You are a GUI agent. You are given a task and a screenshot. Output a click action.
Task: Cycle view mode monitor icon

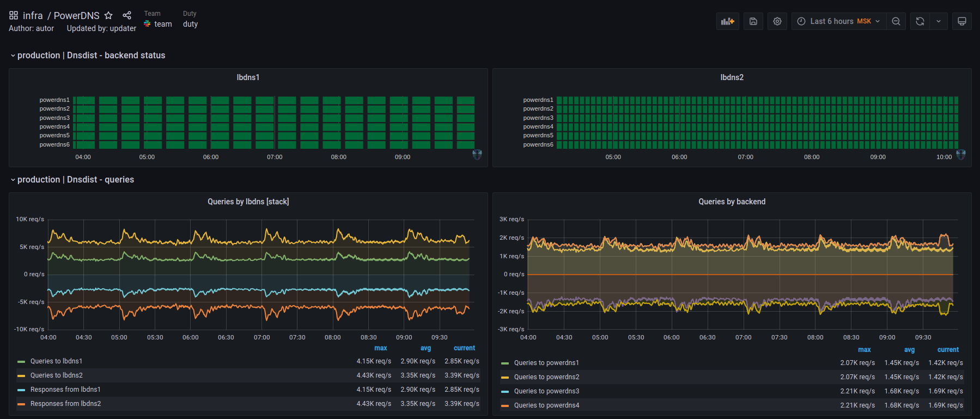pyautogui.click(x=962, y=21)
